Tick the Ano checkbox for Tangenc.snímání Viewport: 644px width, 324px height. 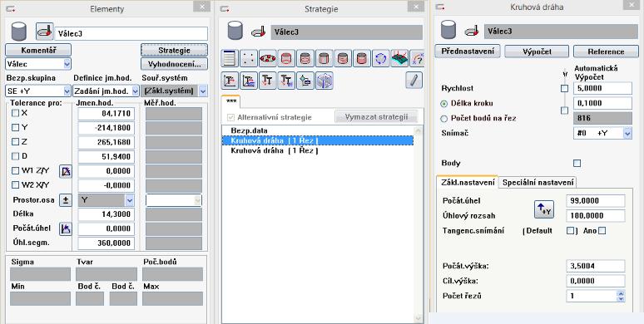[602, 231]
